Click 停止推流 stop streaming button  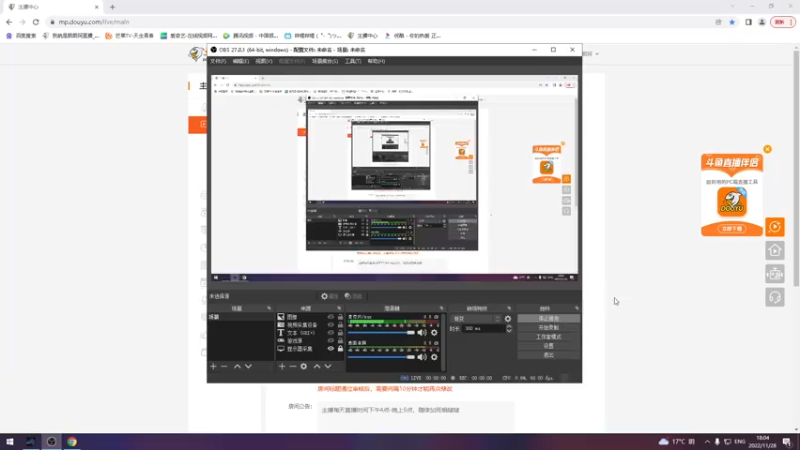coord(548,318)
